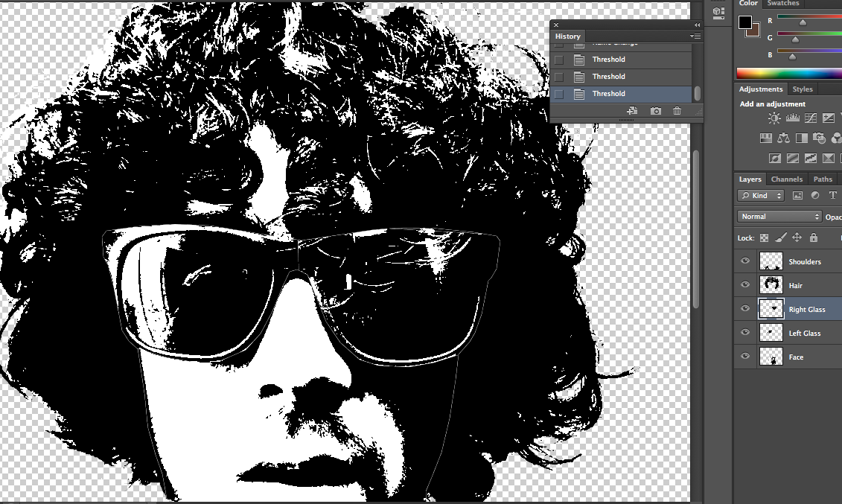Switch to the Channels tab

[x=787, y=179]
